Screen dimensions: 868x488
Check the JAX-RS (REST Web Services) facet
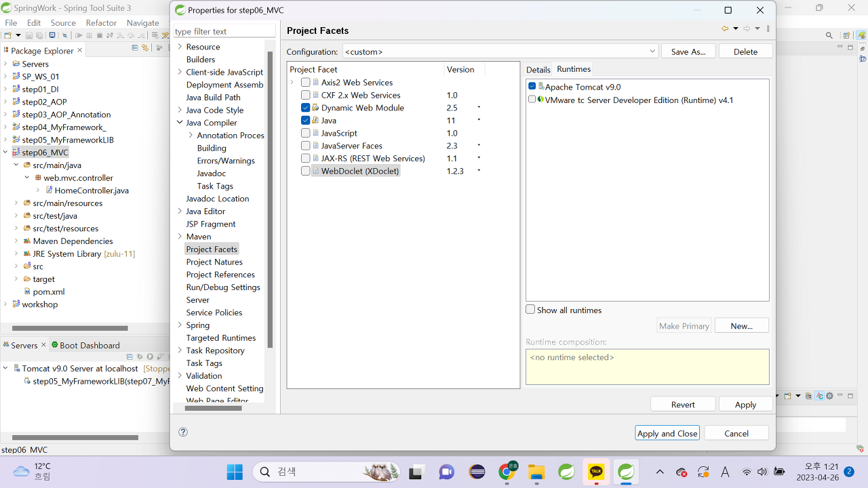[x=306, y=159]
